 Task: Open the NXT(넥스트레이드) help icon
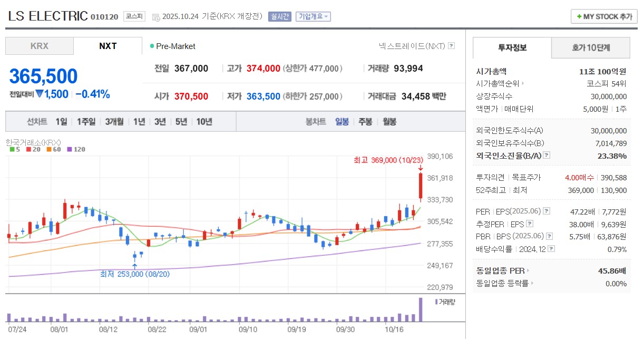coord(451,46)
